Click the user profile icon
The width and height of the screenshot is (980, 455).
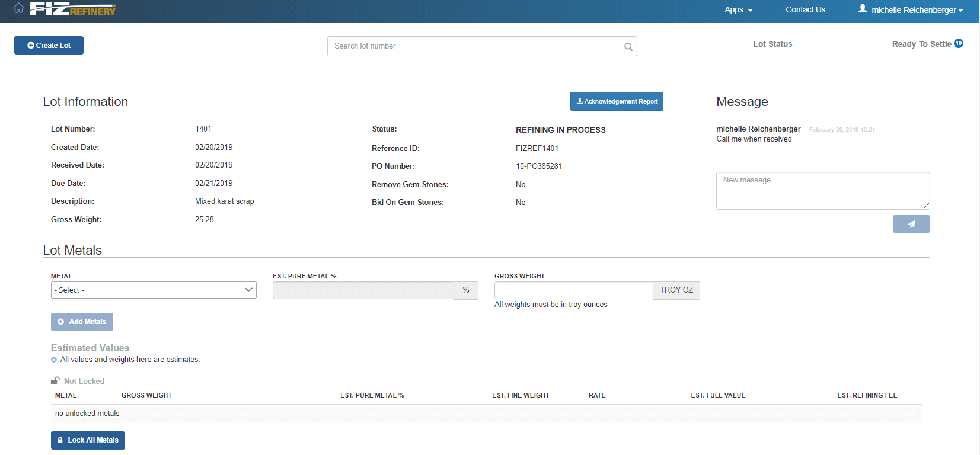863,9
